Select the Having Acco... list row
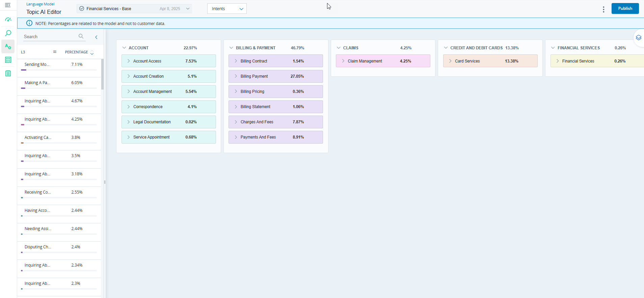This screenshot has height=298, width=644. click(59, 214)
